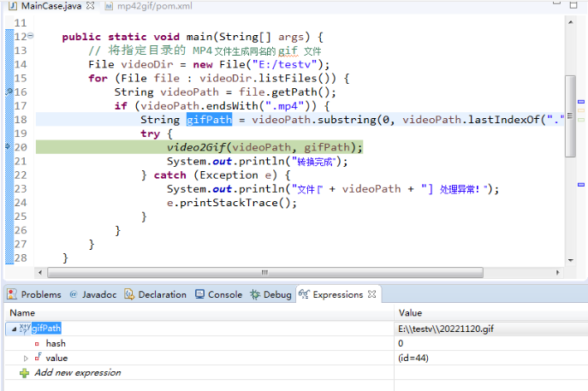The width and height of the screenshot is (588, 391).
Task: Expand the value field node
Action: pyautogui.click(x=26, y=358)
